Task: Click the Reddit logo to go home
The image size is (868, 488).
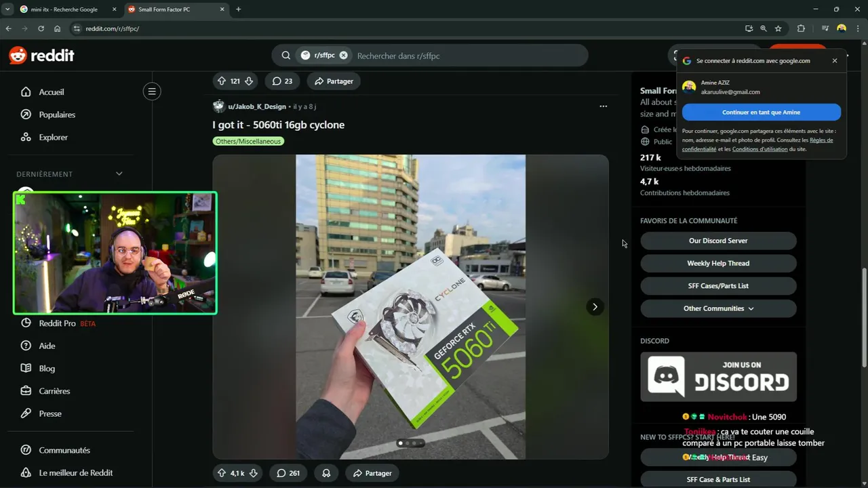Action: [x=41, y=56]
